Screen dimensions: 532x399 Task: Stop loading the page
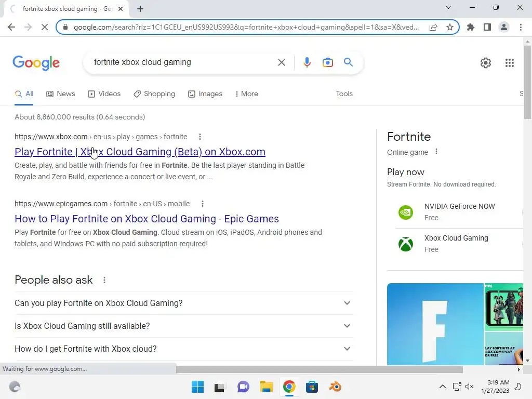45,27
